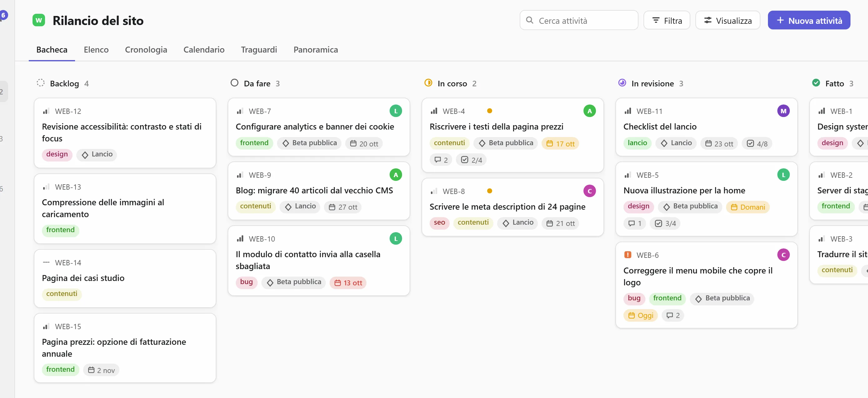Click the Backlog dashed circle status icon
The height and width of the screenshot is (398, 868).
(x=41, y=83)
